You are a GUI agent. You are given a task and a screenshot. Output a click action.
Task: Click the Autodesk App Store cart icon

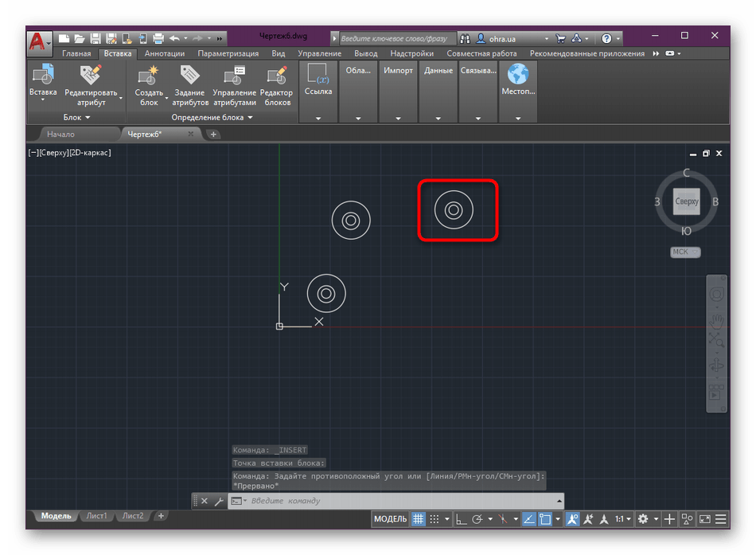pyautogui.click(x=561, y=38)
